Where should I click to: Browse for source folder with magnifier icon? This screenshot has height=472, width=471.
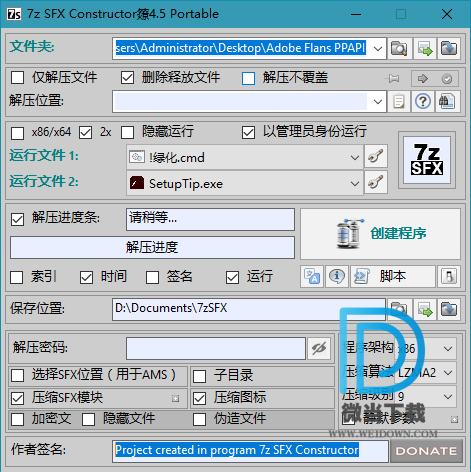point(399,49)
